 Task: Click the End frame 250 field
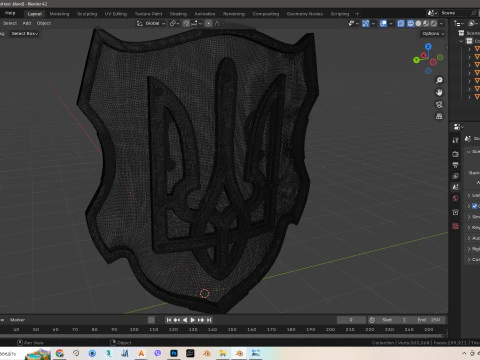tap(429, 320)
